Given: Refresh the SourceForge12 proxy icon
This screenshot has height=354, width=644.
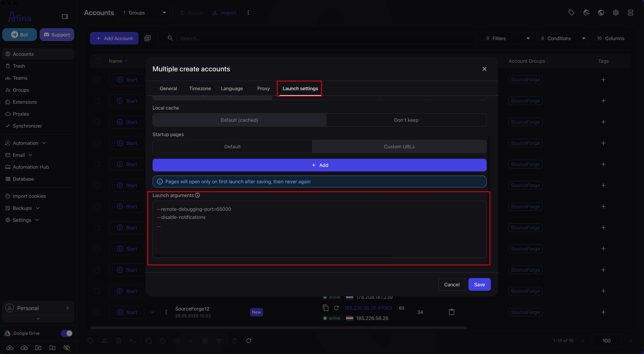Looking at the screenshot, I should coord(336,308).
